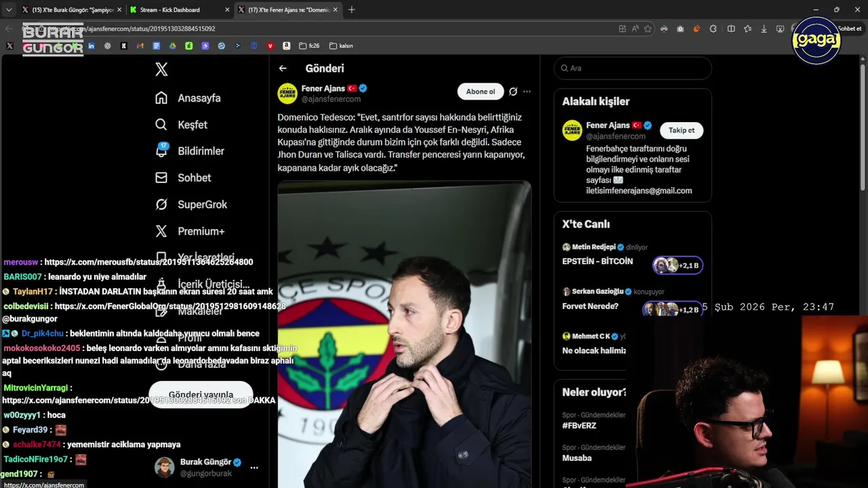
Task: Click the camera extension icon
Action: point(680,28)
